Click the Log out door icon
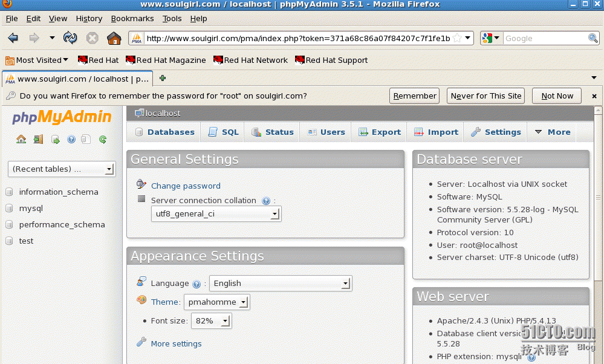Screen dimensions: 604x364 point(38,140)
